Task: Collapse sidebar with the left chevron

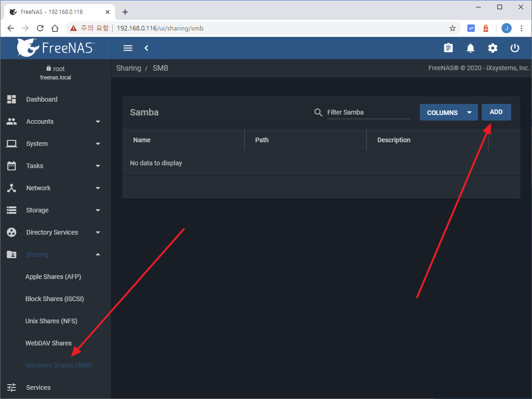Action: 146,48
